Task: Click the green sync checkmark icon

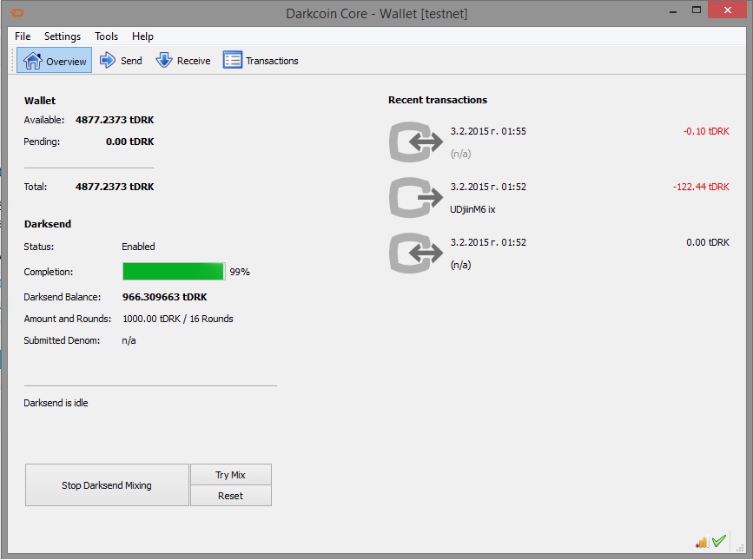Action: pyautogui.click(x=719, y=541)
